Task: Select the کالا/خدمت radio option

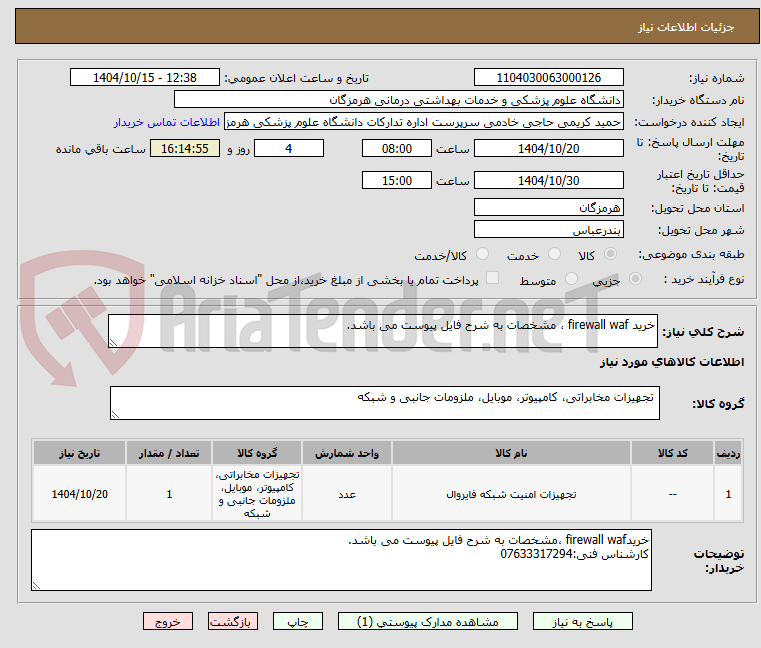Action: (482, 254)
